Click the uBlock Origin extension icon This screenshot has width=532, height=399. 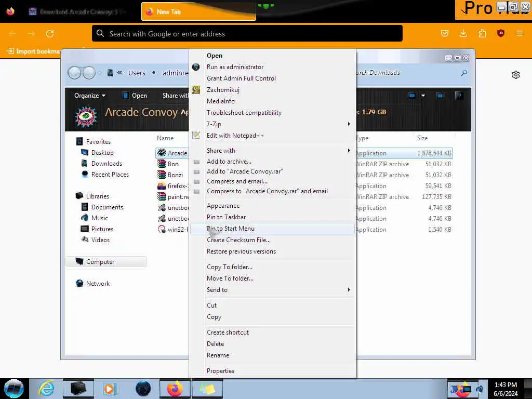tap(500, 33)
